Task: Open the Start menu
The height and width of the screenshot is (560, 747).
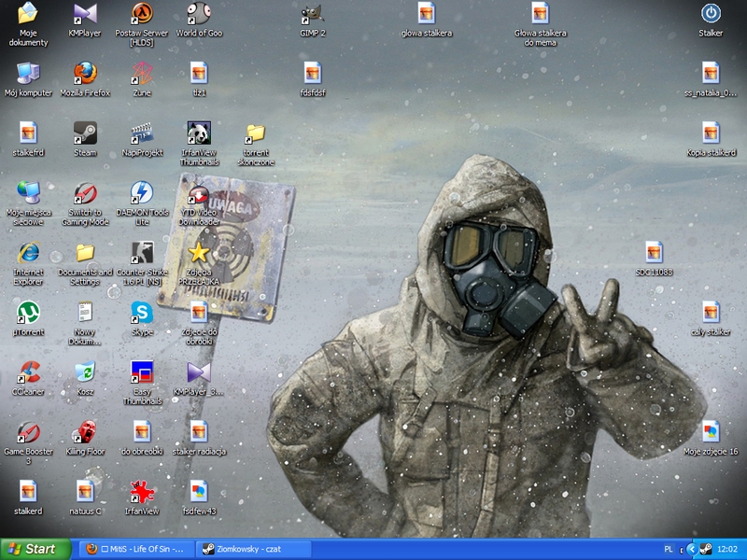Action: [35, 549]
